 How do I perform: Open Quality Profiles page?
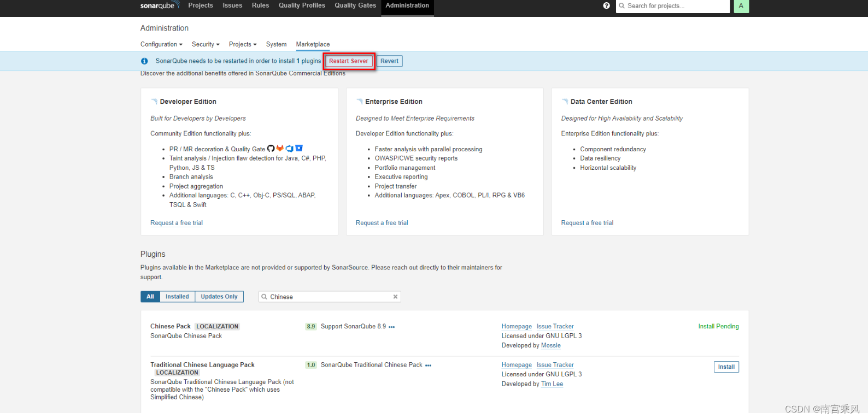click(x=302, y=5)
